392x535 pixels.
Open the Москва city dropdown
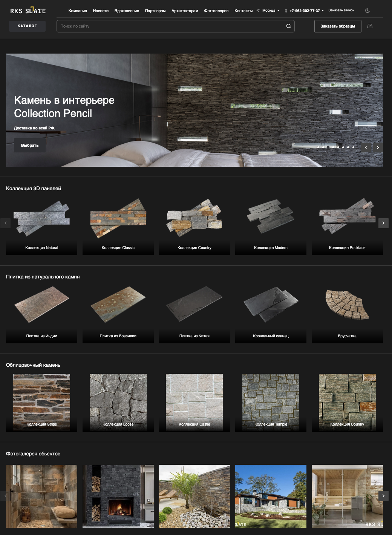pyautogui.click(x=271, y=11)
